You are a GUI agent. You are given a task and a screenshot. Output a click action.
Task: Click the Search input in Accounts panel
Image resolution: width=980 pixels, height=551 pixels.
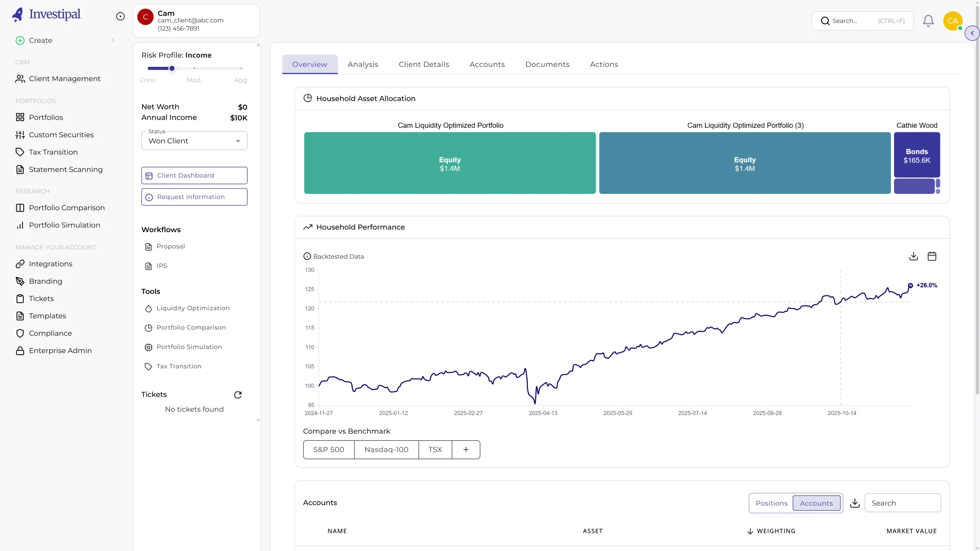click(x=903, y=503)
